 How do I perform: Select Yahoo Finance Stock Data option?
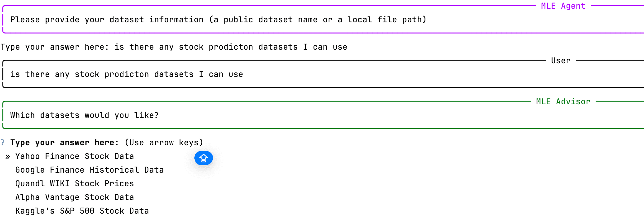(74, 156)
